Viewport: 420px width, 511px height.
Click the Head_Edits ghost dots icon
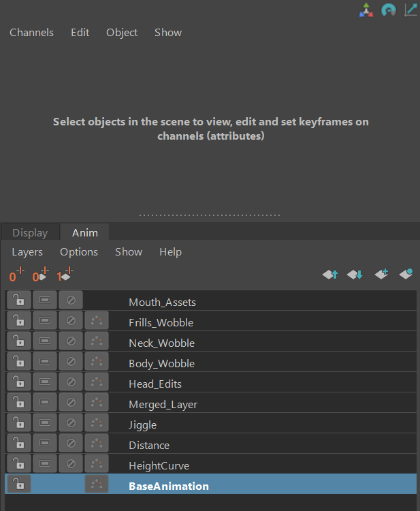pyautogui.click(x=97, y=382)
